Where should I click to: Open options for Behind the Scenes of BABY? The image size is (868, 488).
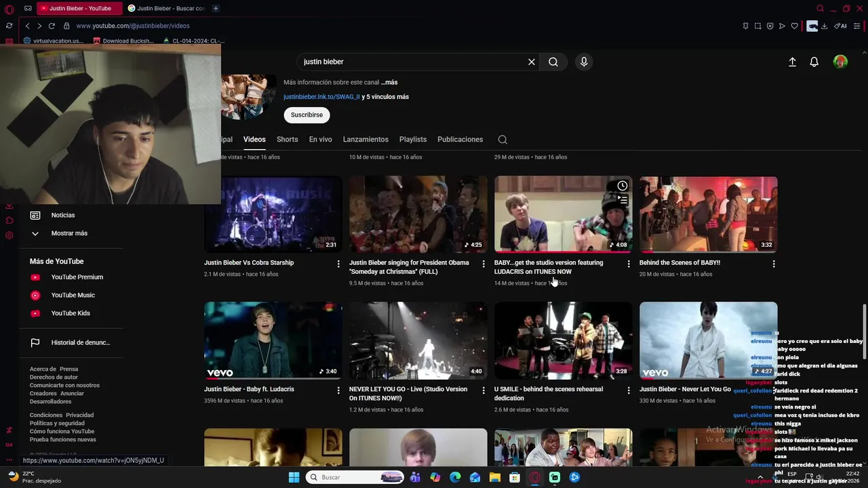point(774,264)
